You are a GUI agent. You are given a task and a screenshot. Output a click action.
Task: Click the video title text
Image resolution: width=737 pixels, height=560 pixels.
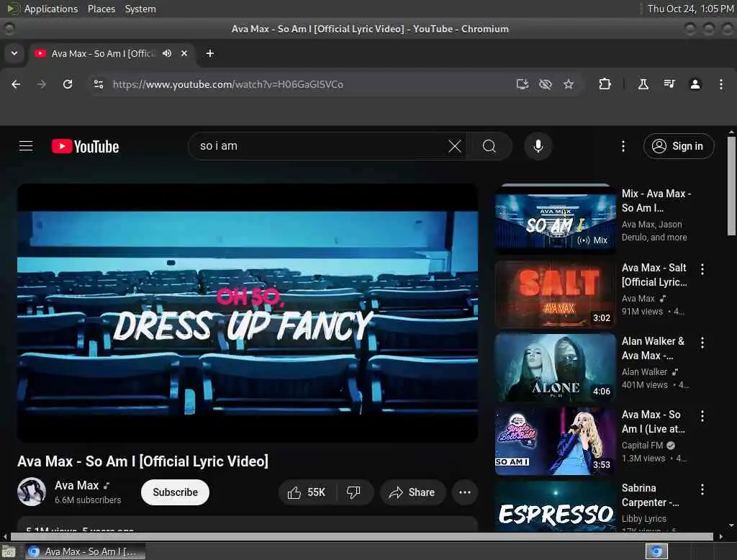(143, 461)
